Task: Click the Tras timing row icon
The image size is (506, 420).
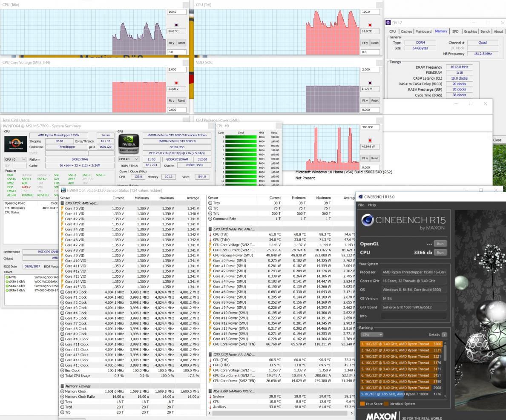Action: pyautogui.click(x=210, y=203)
